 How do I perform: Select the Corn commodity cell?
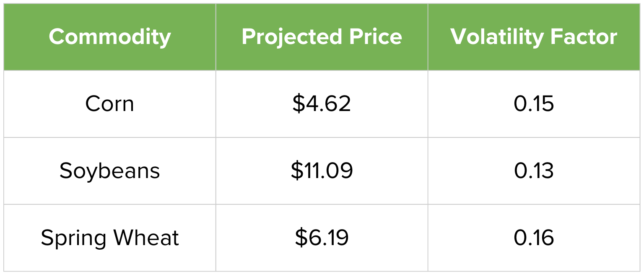110,104
